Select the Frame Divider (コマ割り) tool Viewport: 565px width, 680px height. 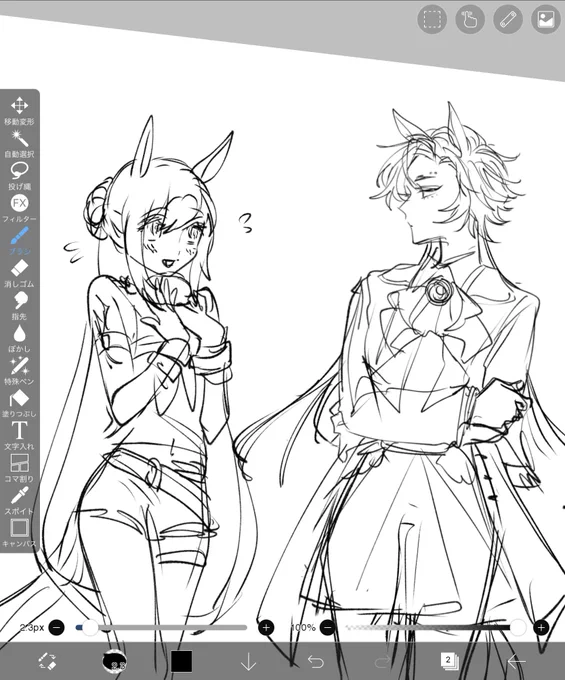point(19,468)
